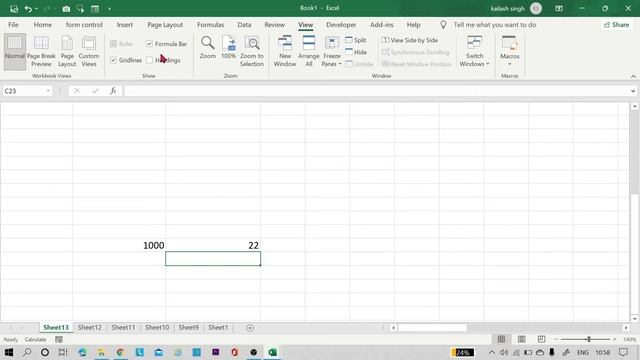The image size is (640, 360).
Task: Uncheck the Gridlines checkbox
Action: coord(113,60)
